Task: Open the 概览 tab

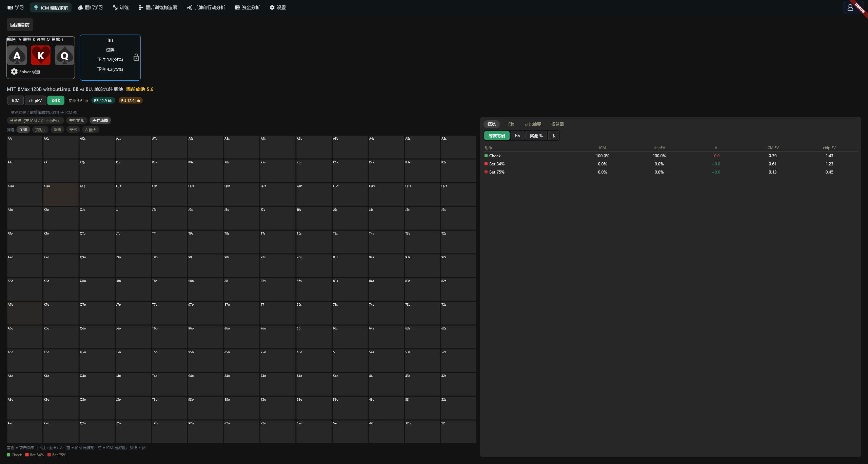Action: tap(492, 124)
